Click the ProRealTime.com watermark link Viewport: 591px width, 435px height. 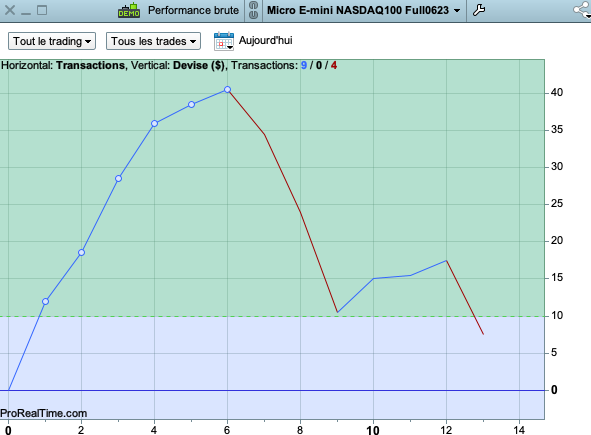tap(44, 413)
